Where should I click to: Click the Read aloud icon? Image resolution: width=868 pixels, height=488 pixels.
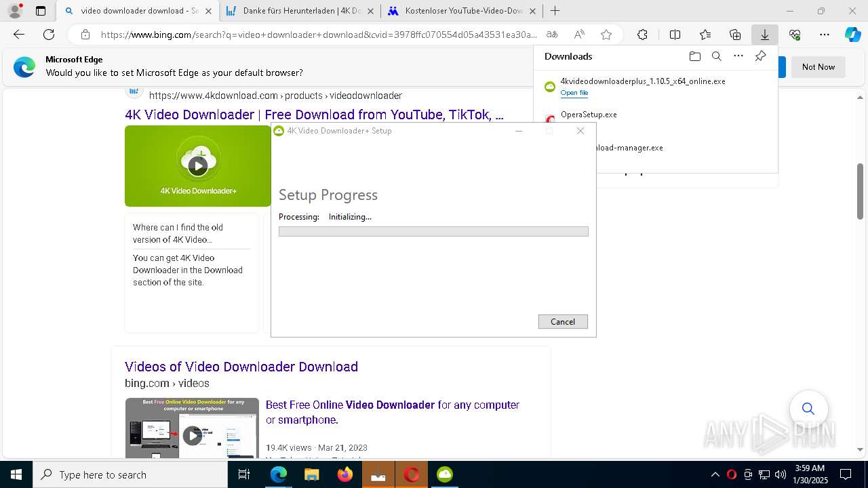[x=579, y=35]
